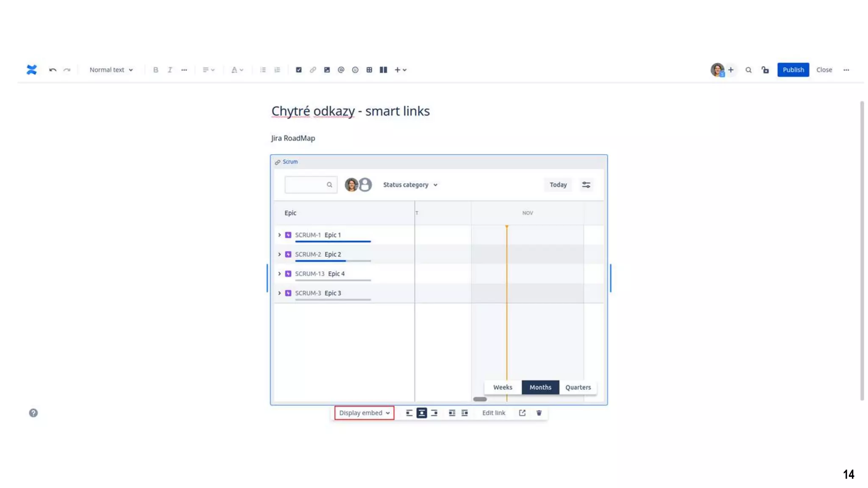The height and width of the screenshot is (488, 868).
Task: Insert a table icon
Action: click(369, 70)
